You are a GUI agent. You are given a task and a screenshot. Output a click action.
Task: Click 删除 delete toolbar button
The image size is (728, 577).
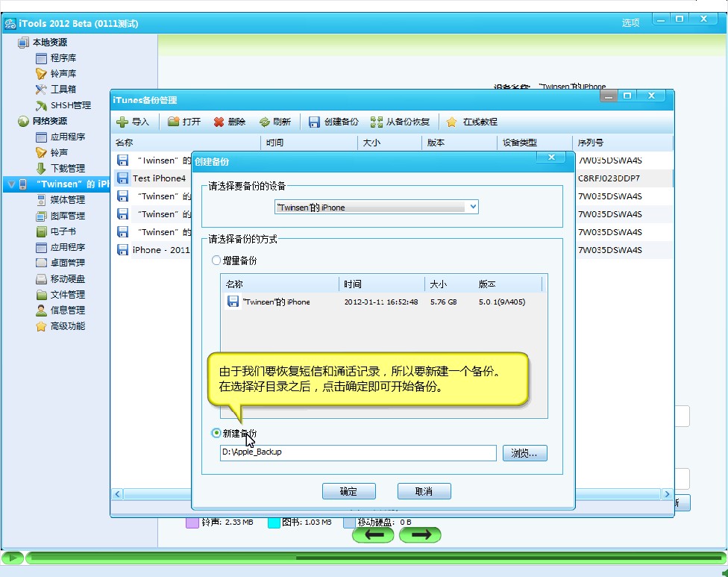pyautogui.click(x=229, y=122)
